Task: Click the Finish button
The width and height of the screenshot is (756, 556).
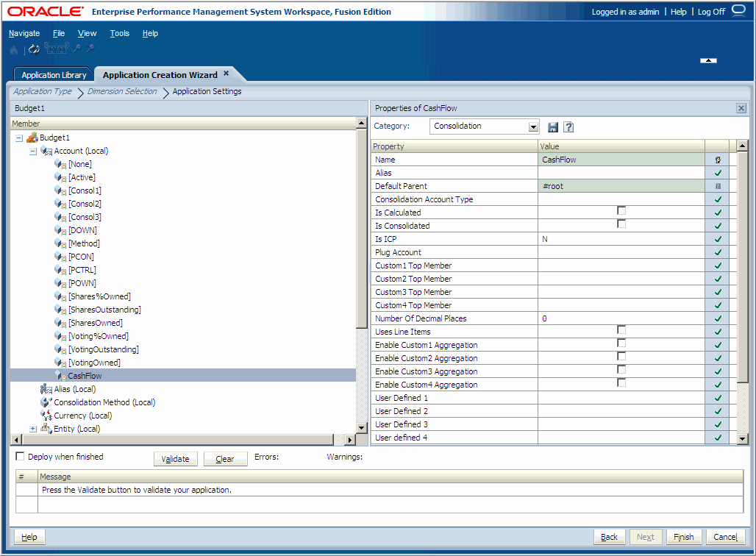Action: click(x=684, y=537)
